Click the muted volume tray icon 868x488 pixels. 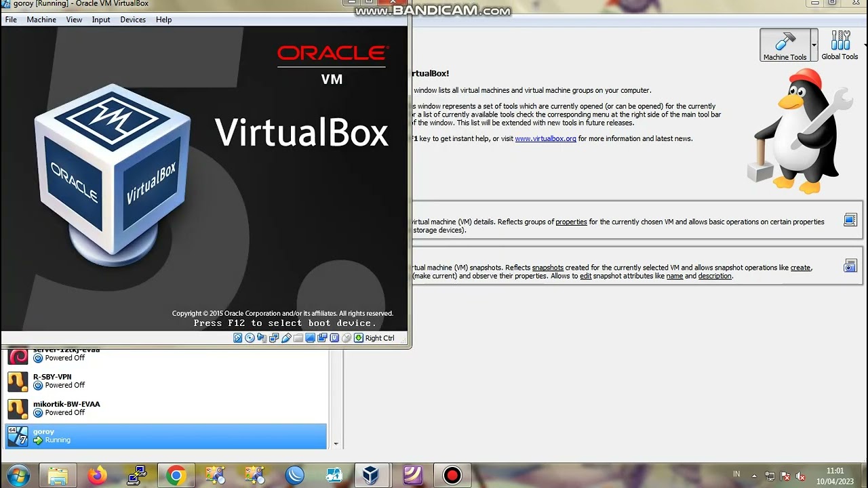[x=801, y=476]
